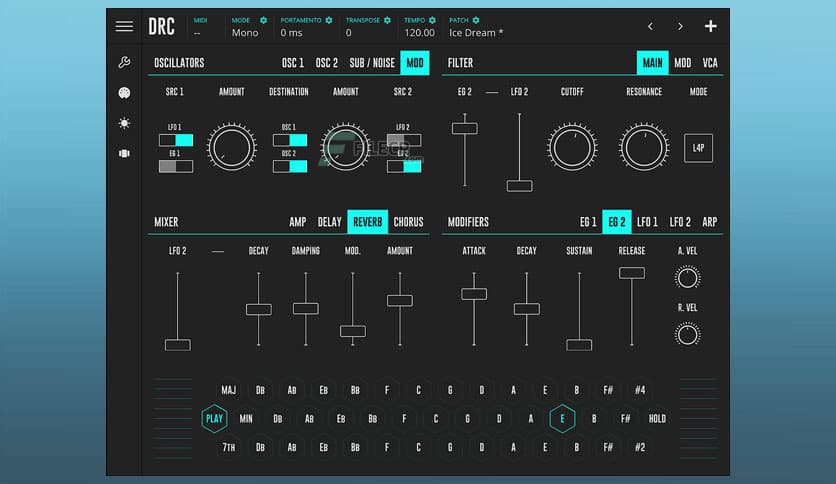Switch to the CHORUS tab in Mixer
The width and height of the screenshot is (836, 484).
(408, 222)
